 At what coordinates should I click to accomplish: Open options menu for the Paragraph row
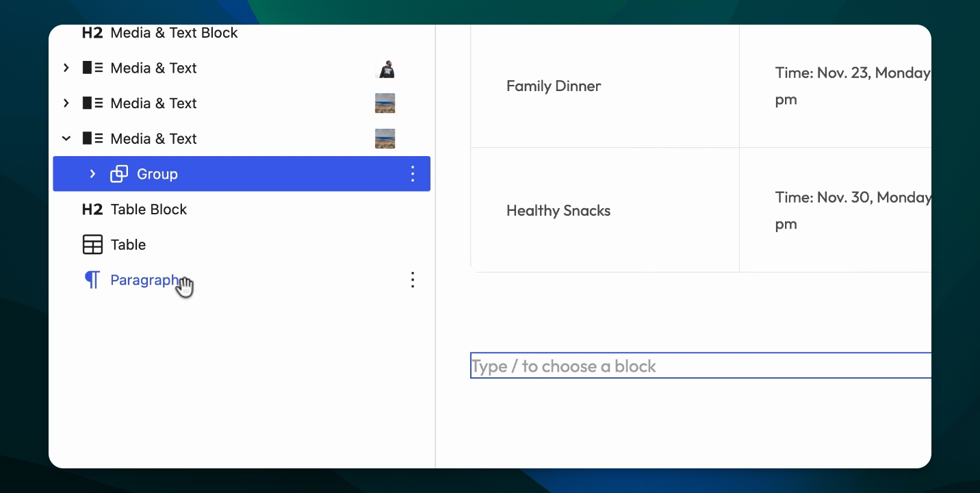[x=413, y=279]
